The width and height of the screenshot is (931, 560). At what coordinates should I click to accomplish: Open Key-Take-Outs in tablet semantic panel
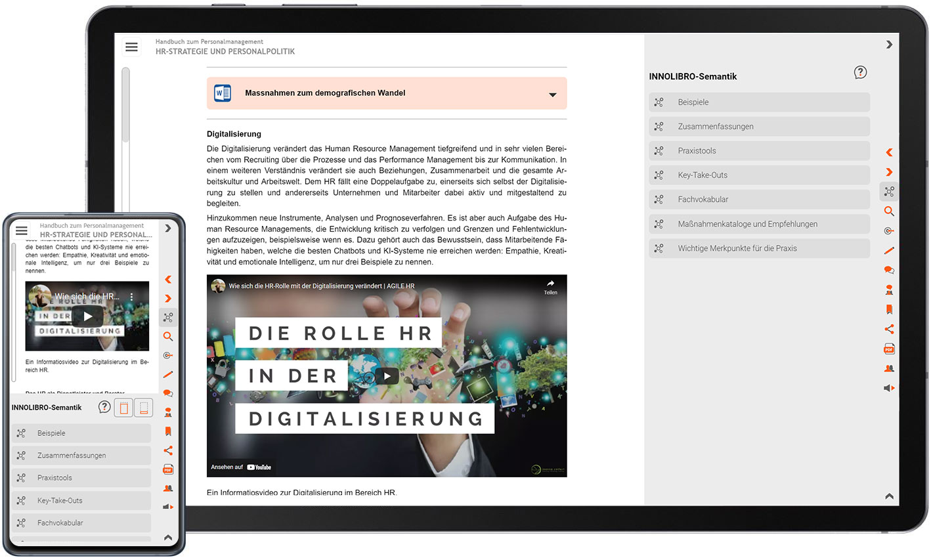click(759, 175)
